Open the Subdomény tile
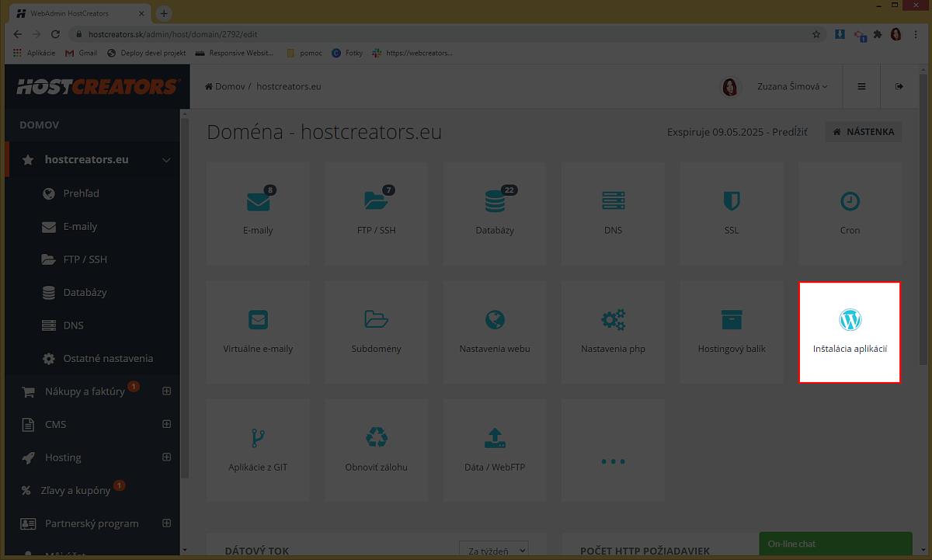The image size is (932, 560). 377,332
